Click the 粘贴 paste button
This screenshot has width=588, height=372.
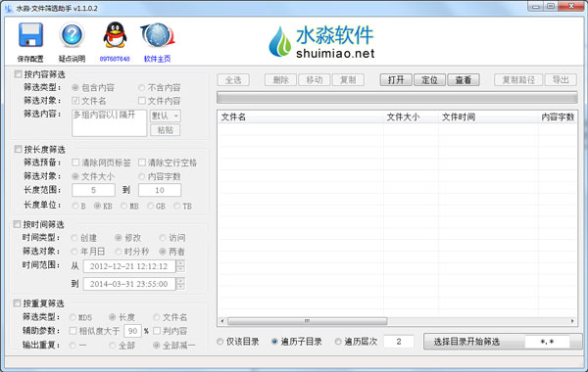tap(166, 130)
